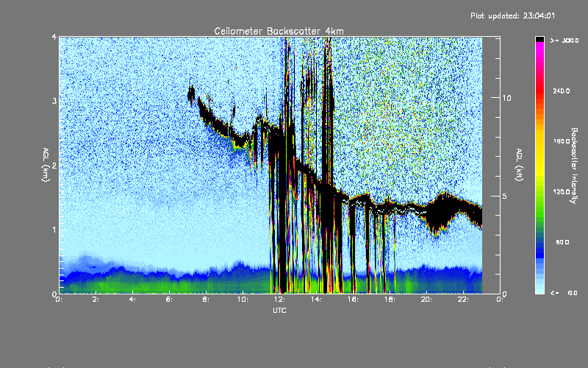The width and height of the screenshot is (588, 368).
Task: Select the "AGL (km)" left axis label
Action: [46, 165]
